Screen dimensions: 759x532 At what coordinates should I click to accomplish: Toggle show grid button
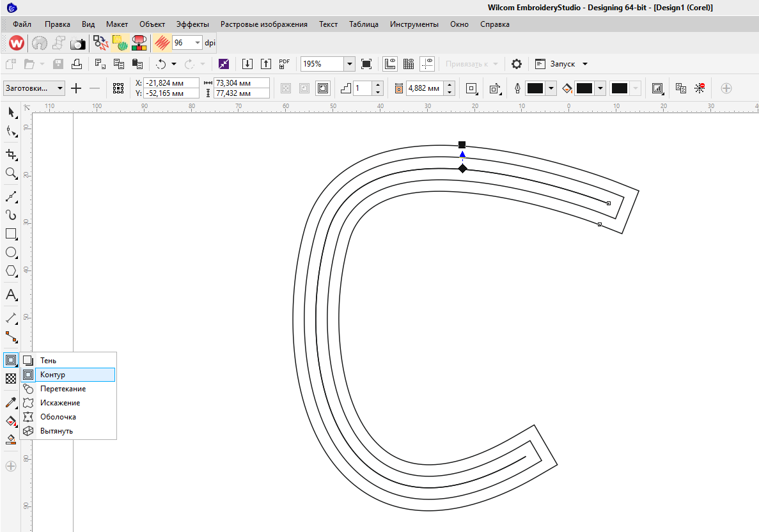pos(408,64)
